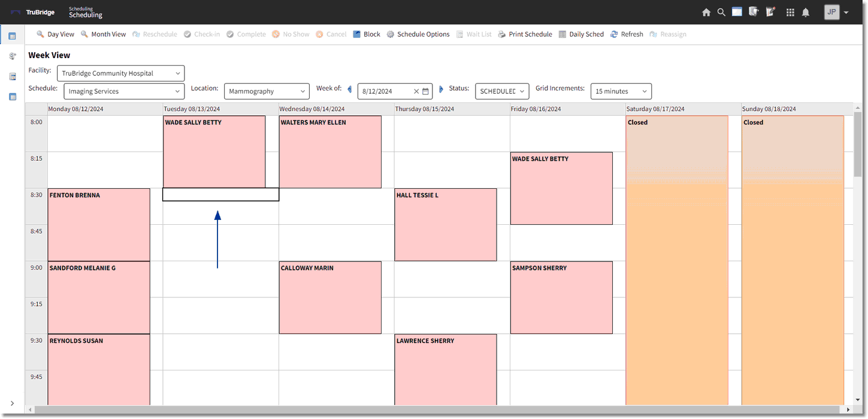The width and height of the screenshot is (868, 419).
Task: Click the vertical scrollbar thumb
Action: coord(858,144)
